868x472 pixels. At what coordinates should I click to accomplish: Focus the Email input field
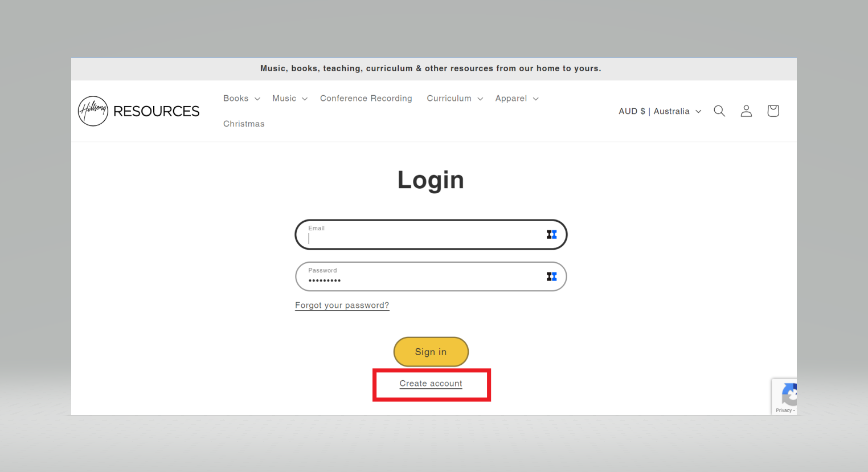coord(421,236)
